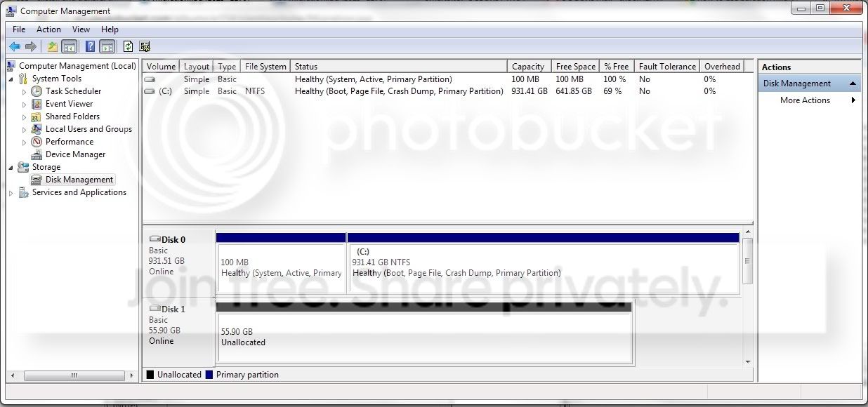This screenshot has height=407, width=868.
Task: Click the Performance gauge icon
Action: click(37, 142)
